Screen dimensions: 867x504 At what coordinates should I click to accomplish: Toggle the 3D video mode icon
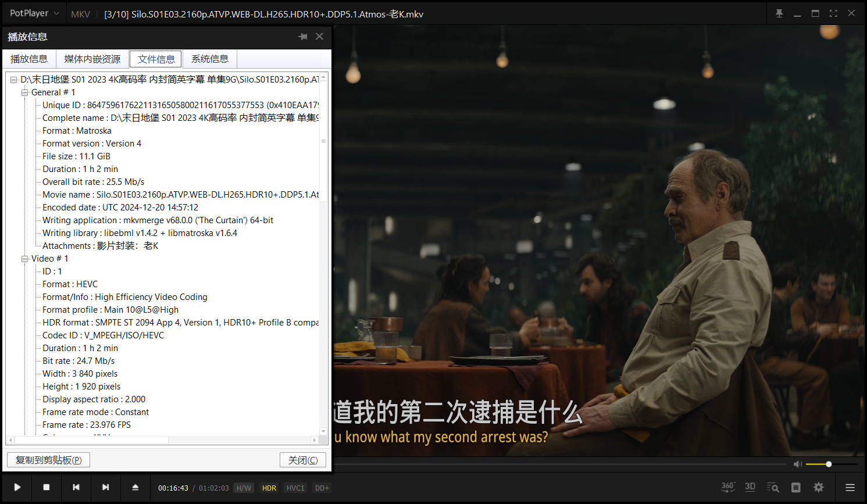750,487
